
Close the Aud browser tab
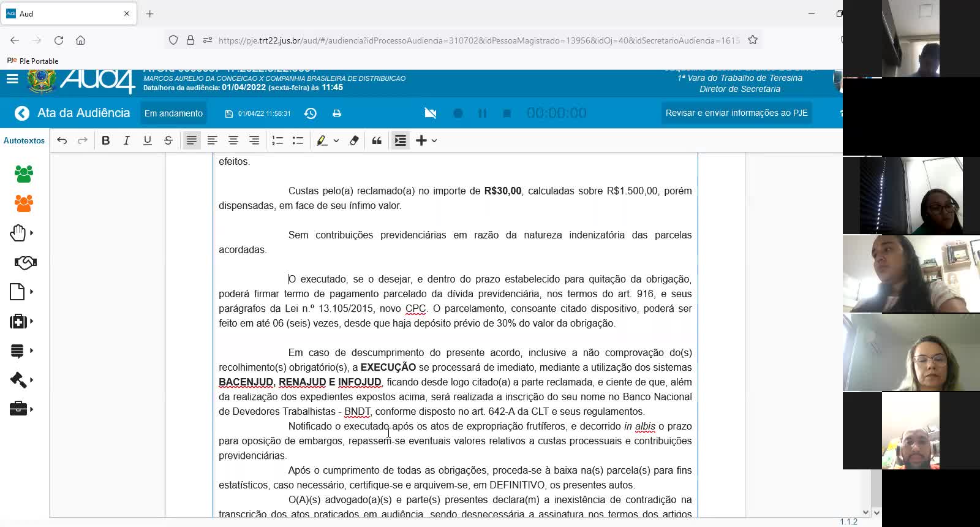point(127,13)
